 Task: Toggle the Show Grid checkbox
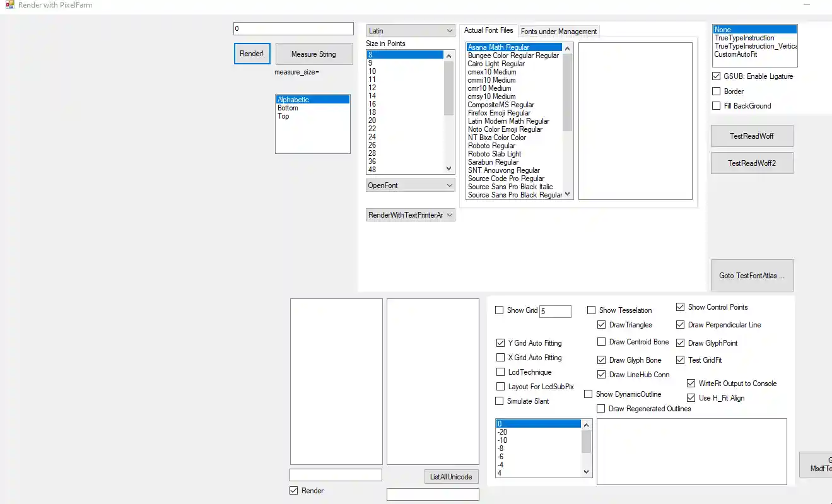[x=500, y=310]
